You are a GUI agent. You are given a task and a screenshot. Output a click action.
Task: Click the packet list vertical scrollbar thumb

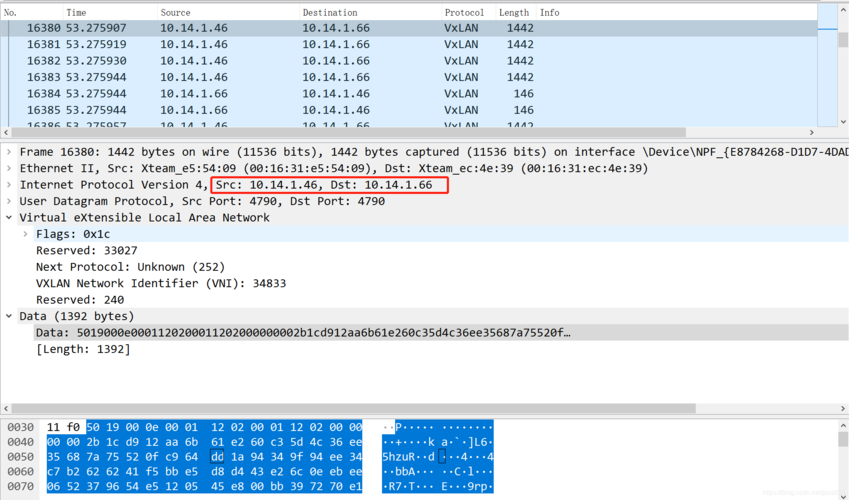tap(843, 40)
